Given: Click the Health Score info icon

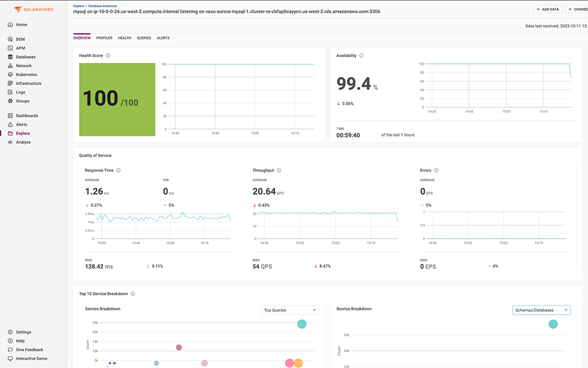Looking at the screenshot, I should pyautogui.click(x=108, y=56).
